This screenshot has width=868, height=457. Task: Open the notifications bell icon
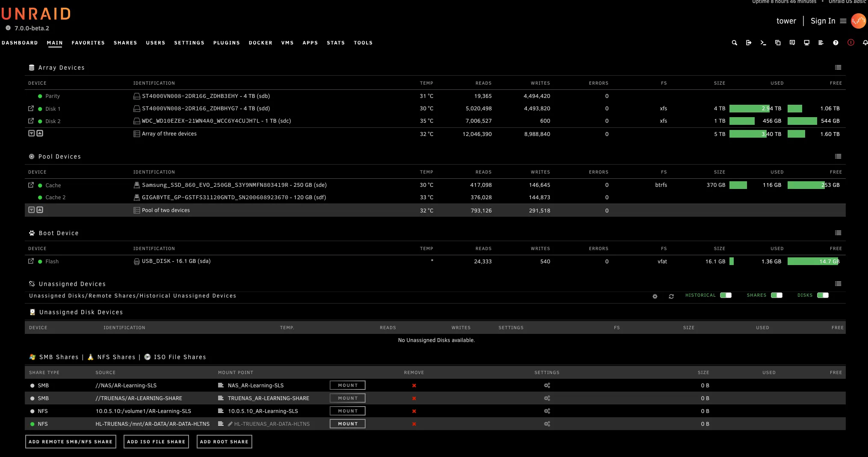click(x=865, y=43)
